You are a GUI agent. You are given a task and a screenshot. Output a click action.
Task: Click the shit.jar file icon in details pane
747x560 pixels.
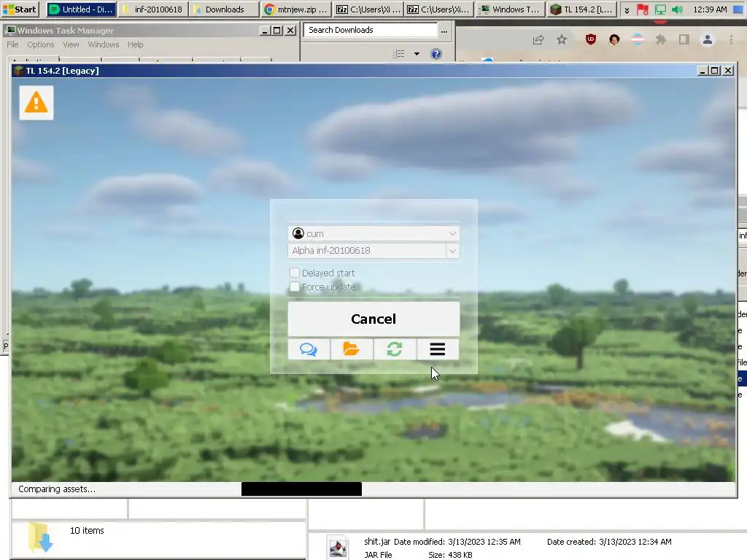point(338,548)
